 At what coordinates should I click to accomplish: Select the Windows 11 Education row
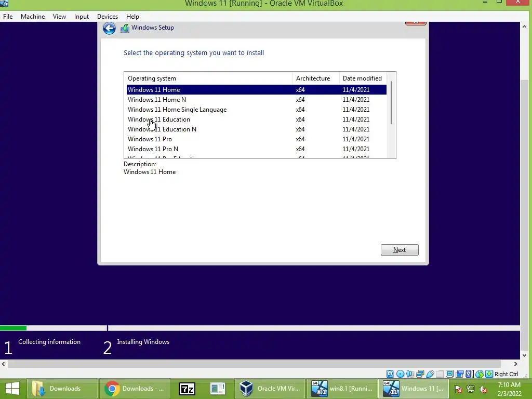tap(257, 119)
